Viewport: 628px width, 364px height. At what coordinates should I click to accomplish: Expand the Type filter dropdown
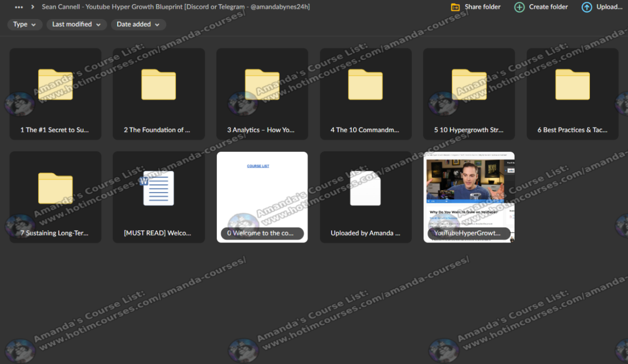[25, 24]
